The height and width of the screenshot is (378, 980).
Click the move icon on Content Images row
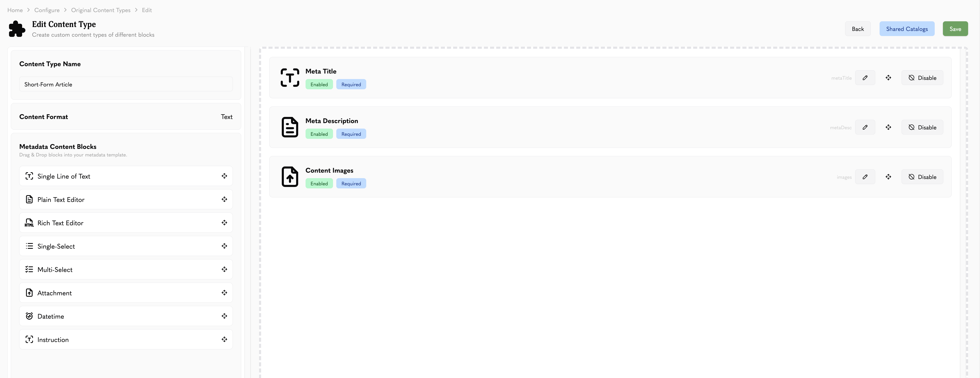coord(888,177)
